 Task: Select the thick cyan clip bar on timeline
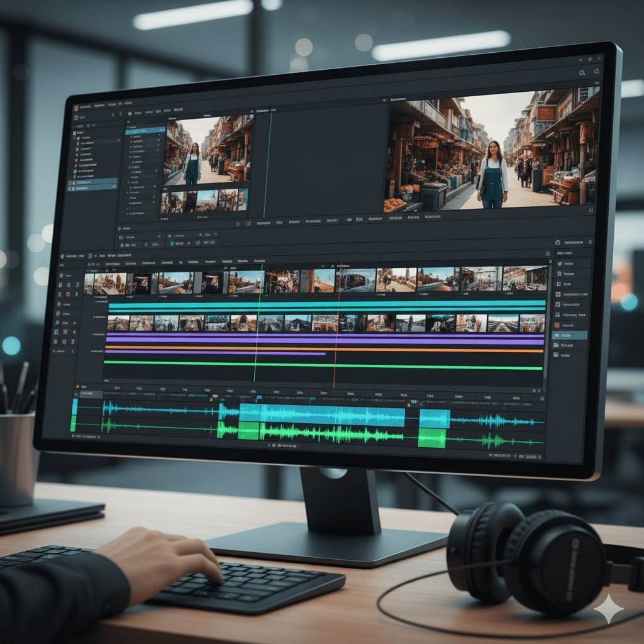click(327, 304)
